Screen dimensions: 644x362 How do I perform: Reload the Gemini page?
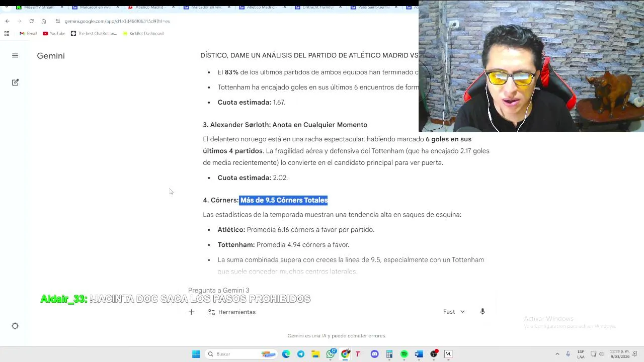tap(31, 21)
